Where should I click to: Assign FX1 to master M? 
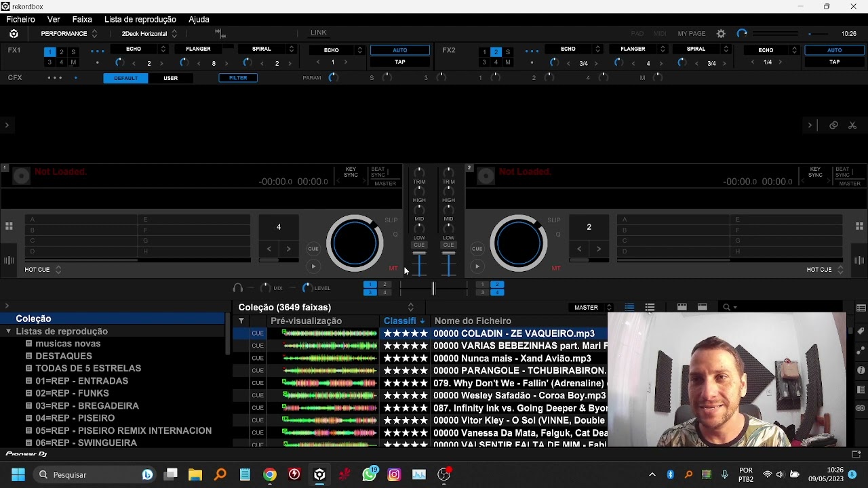click(x=73, y=62)
